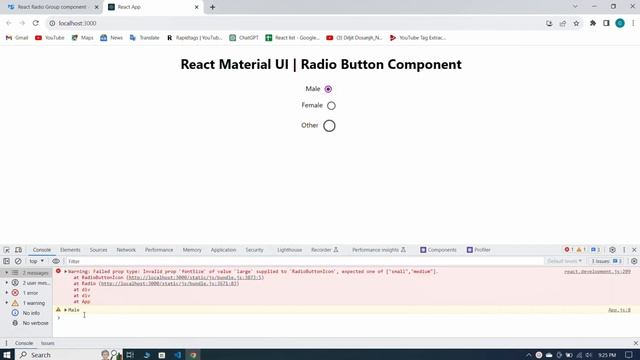Open the Profiler tab

pyautogui.click(x=479, y=250)
